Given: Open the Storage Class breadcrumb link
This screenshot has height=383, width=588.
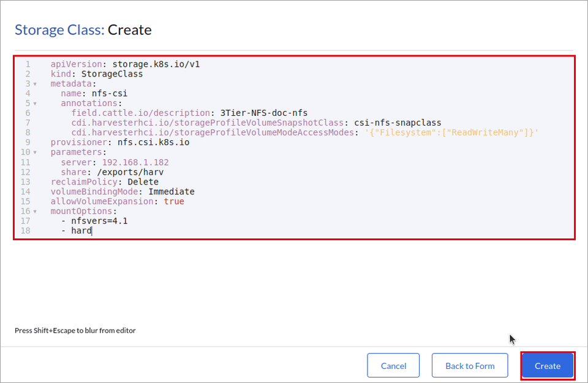Looking at the screenshot, I should [x=59, y=30].
